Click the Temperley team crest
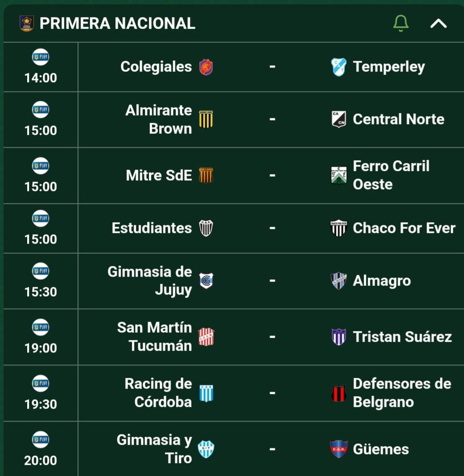The height and width of the screenshot is (476, 464). pos(339,67)
